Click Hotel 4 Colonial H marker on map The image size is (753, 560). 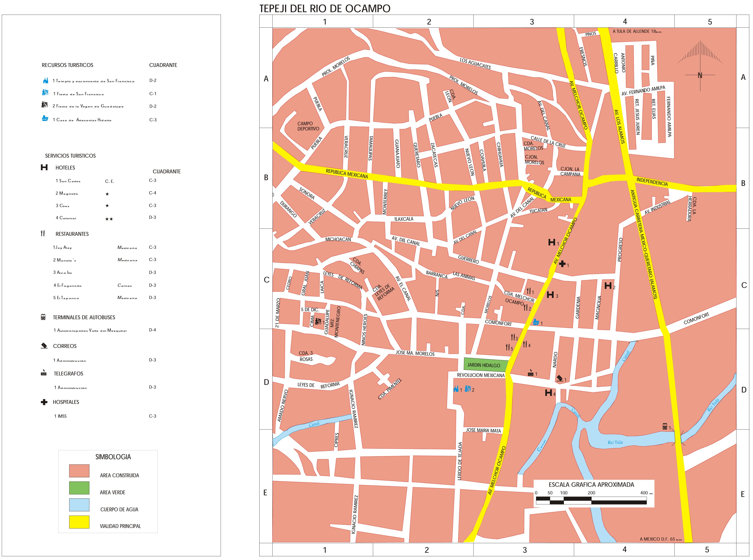point(548,393)
